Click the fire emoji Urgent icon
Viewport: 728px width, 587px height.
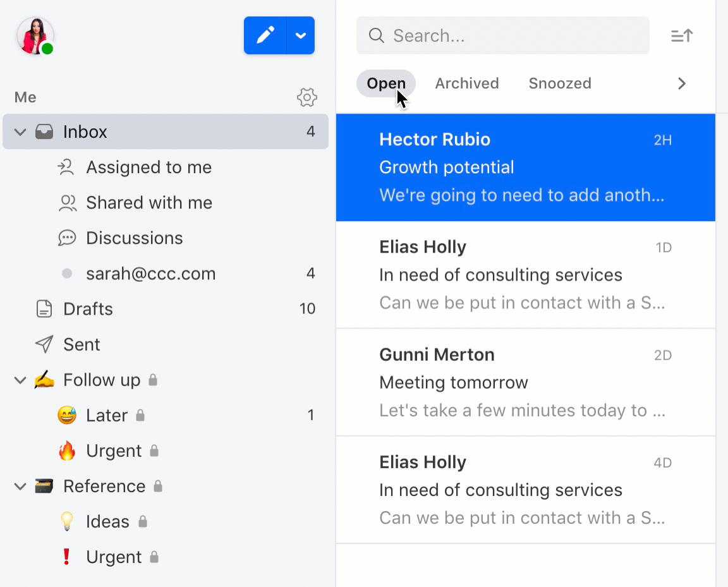(x=67, y=451)
